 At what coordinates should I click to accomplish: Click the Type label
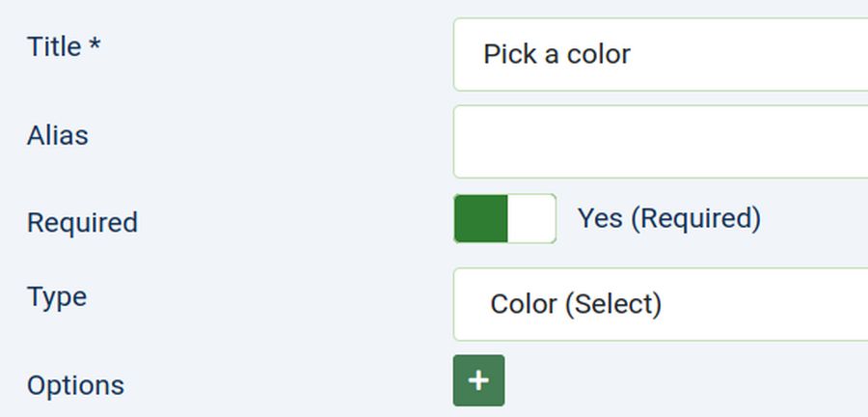[57, 296]
